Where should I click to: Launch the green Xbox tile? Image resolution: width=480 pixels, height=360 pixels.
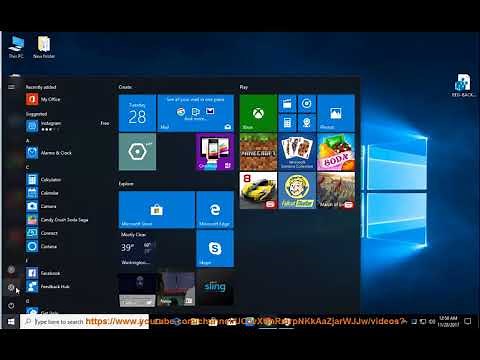[258, 113]
